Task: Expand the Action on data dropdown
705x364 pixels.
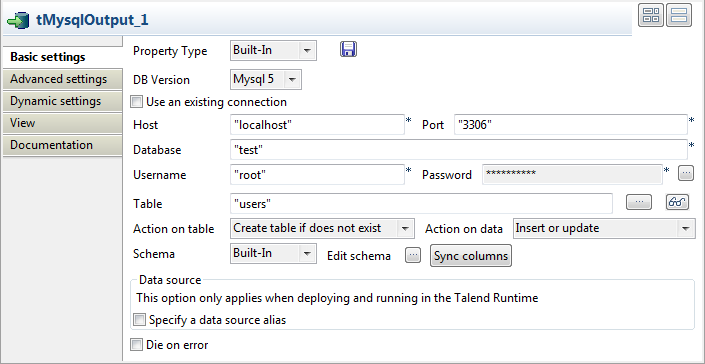Action: click(x=604, y=228)
